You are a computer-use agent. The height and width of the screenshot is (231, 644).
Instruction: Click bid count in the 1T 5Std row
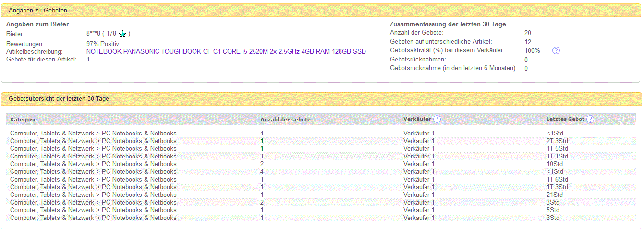pyautogui.click(x=262, y=148)
